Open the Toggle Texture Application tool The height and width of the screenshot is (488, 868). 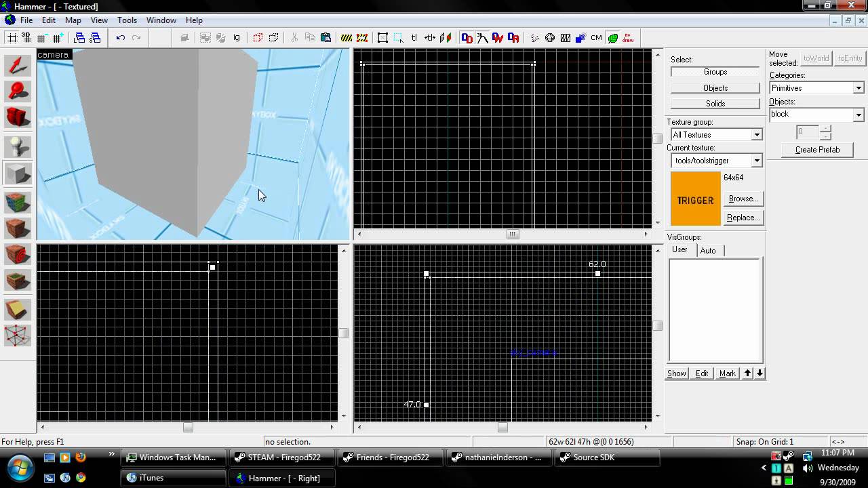18,202
